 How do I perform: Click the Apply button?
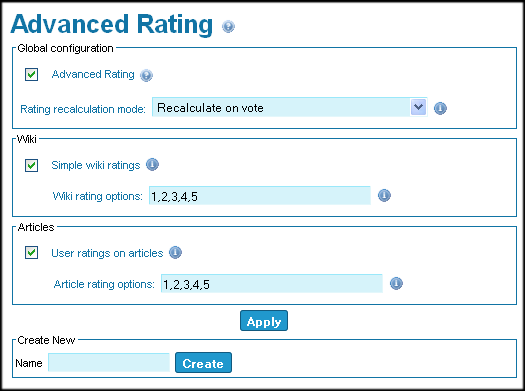tap(264, 321)
